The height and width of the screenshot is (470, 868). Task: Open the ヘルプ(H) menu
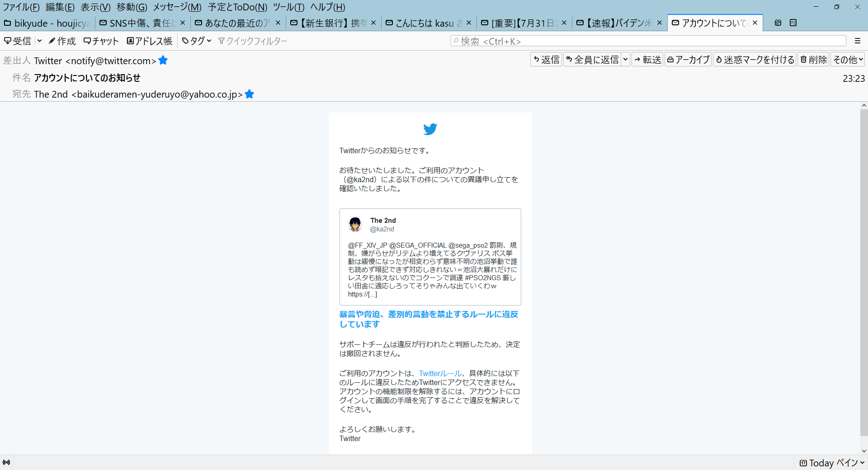pyautogui.click(x=327, y=7)
